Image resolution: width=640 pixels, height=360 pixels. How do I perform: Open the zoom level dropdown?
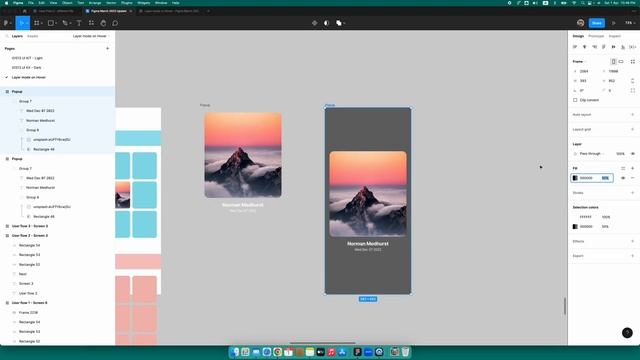pos(630,23)
